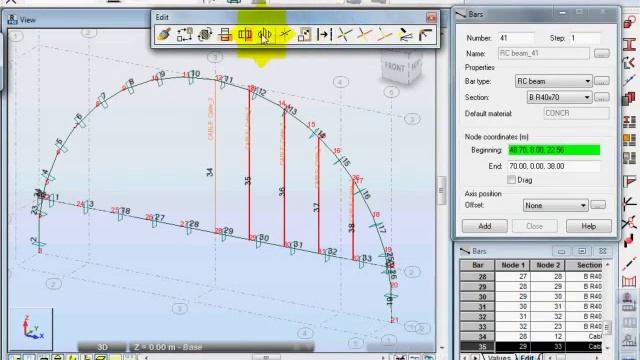Click the ellipsis button beside the Name field

[x=602, y=53]
